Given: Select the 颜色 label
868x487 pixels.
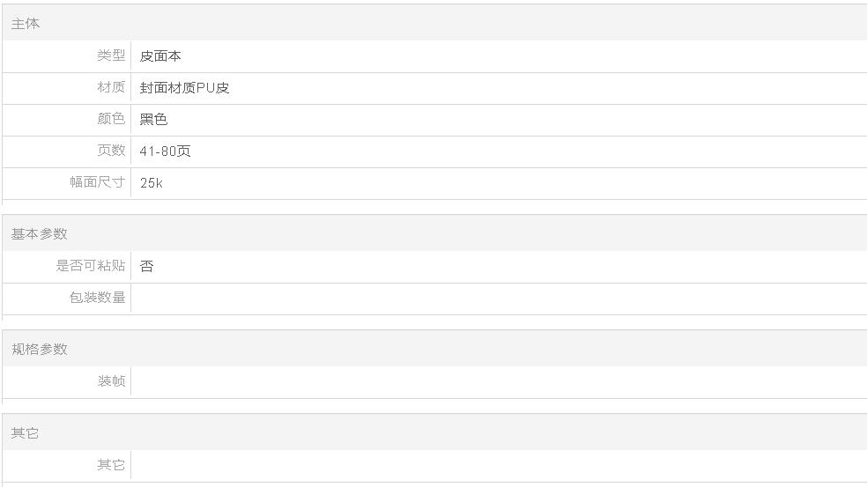Looking at the screenshot, I should tap(111, 118).
